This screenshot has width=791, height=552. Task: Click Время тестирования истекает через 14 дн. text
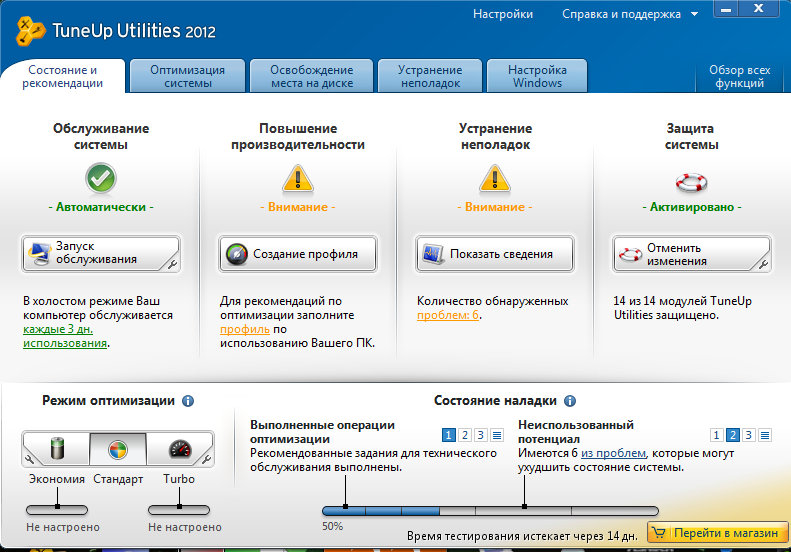pos(522,536)
